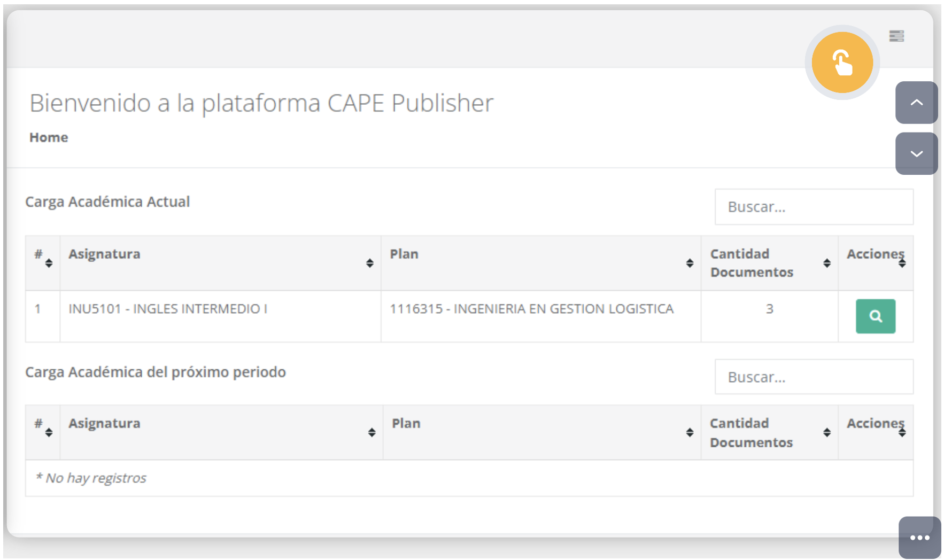Open the three-dots more options button
This screenshot has width=944, height=560.
[x=920, y=538]
